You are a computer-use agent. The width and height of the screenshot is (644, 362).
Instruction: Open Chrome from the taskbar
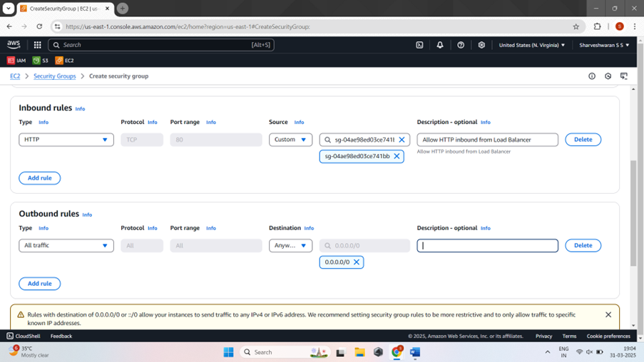(397, 352)
